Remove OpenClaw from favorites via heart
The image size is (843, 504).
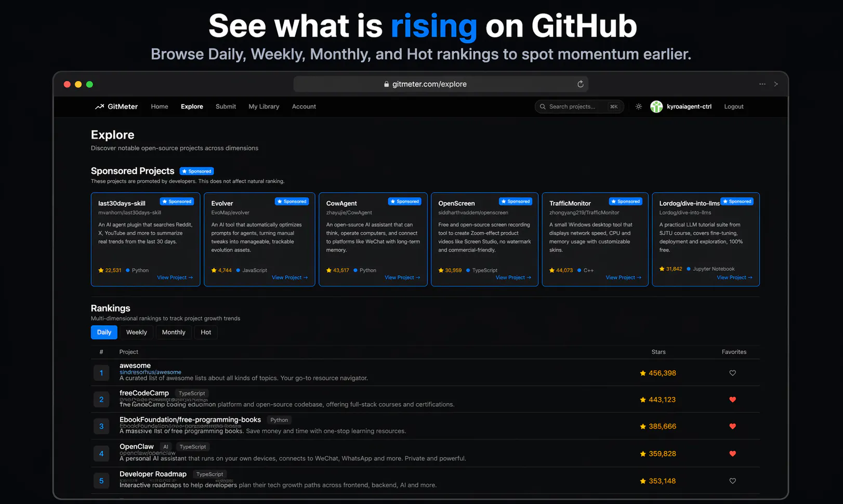[733, 454]
